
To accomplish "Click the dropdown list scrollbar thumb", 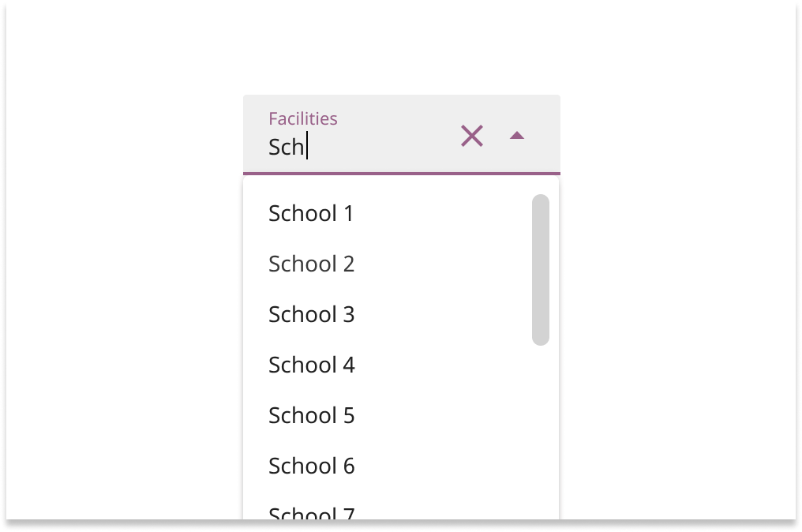I will [x=541, y=269].
